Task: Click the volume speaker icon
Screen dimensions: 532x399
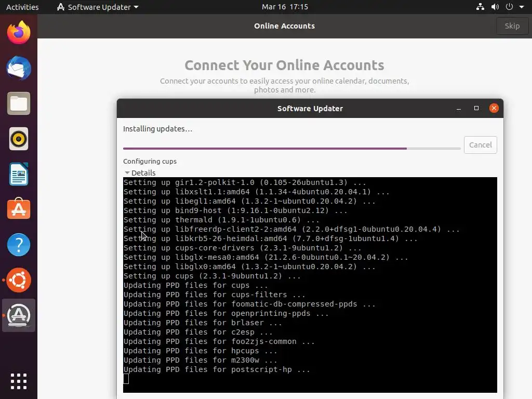Action: [495, 7]
